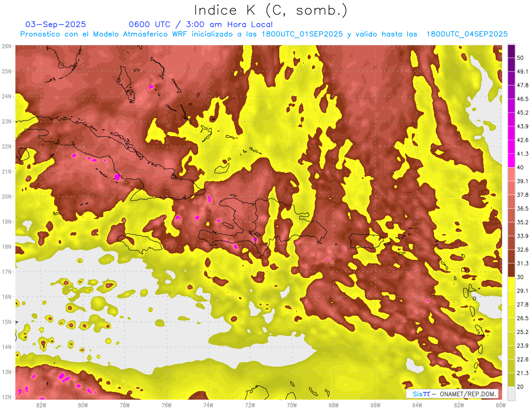
Task: Click the '78W' longitude label
Action: pos(125,405)
